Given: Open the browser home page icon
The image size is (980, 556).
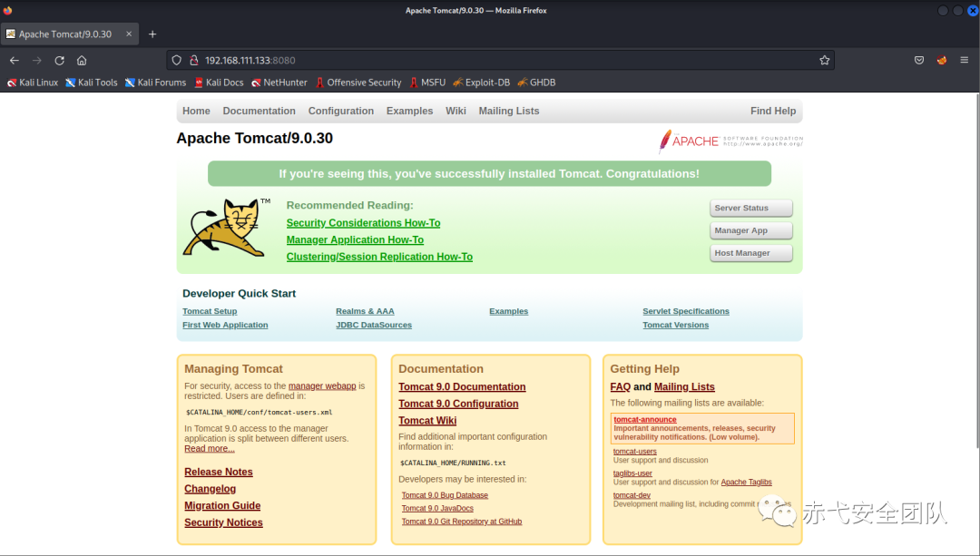Looking at the screenshot, I should point(82,61).
